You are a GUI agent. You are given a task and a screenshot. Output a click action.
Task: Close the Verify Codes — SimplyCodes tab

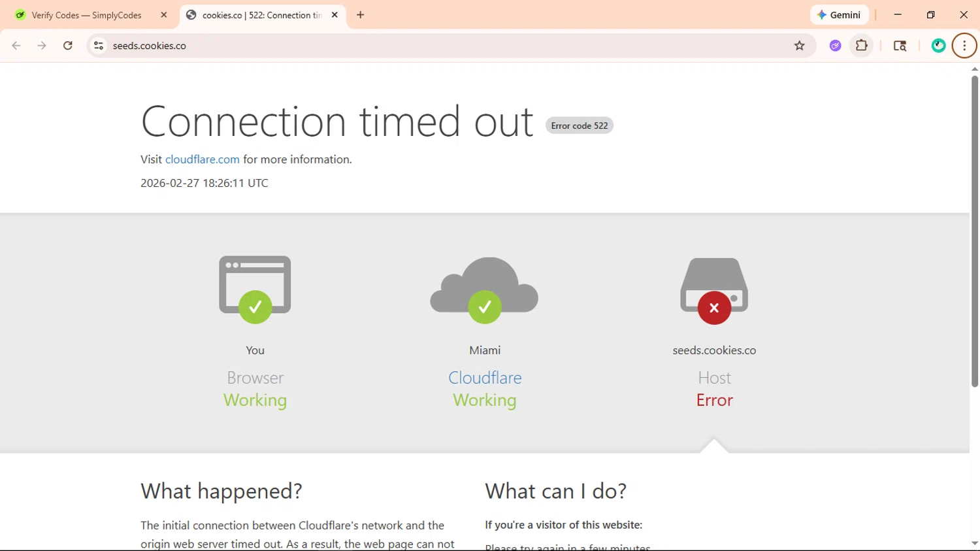pyautogui.click(x=164, y=15)
